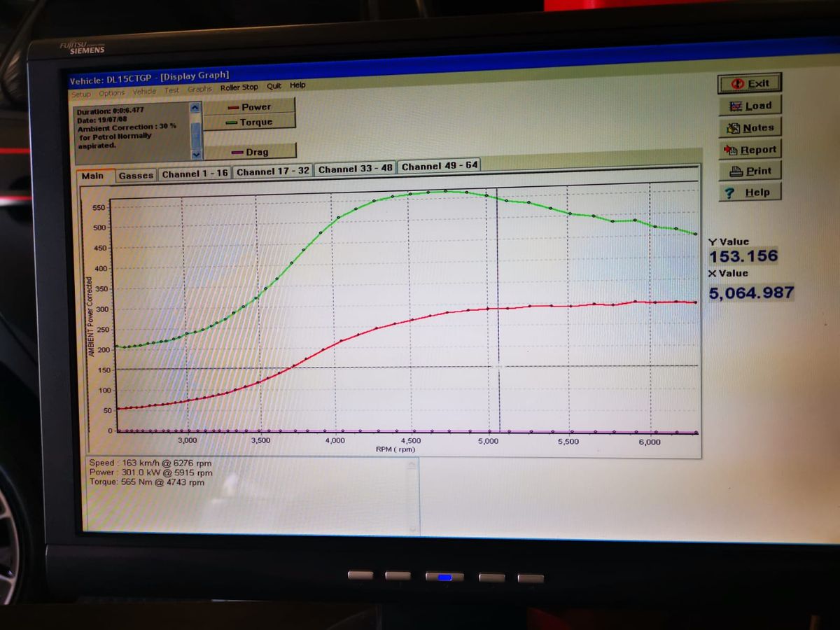Switch to the Gasses tab
The height and width of the screenshot is (630, 840).
(136, 175)
